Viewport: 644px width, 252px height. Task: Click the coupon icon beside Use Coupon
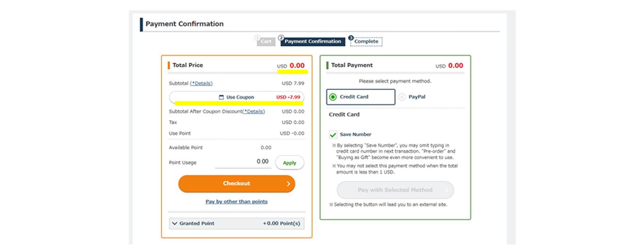click(x=222, y=98)
